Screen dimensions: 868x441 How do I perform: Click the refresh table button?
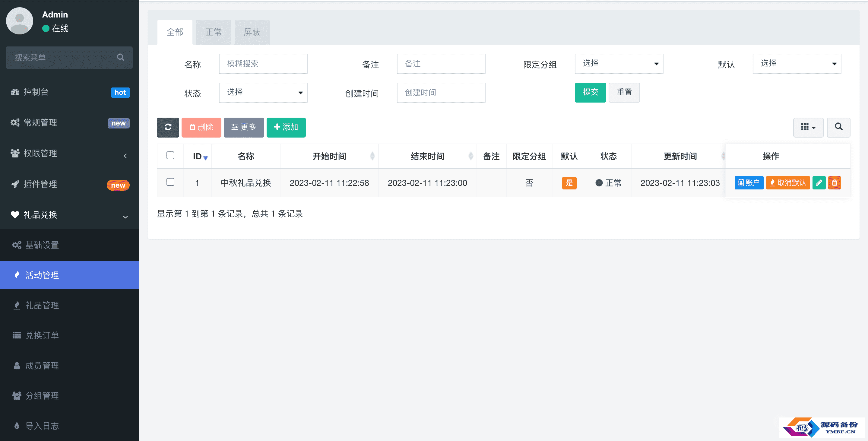coord(168,127)
